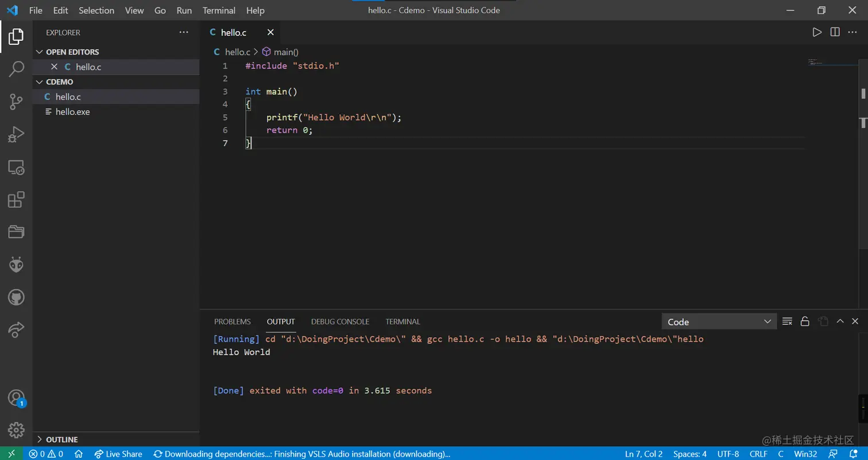Switch to the PROBLEMS tab
Viewport: 868px width, 460px height.
[232, 322]
